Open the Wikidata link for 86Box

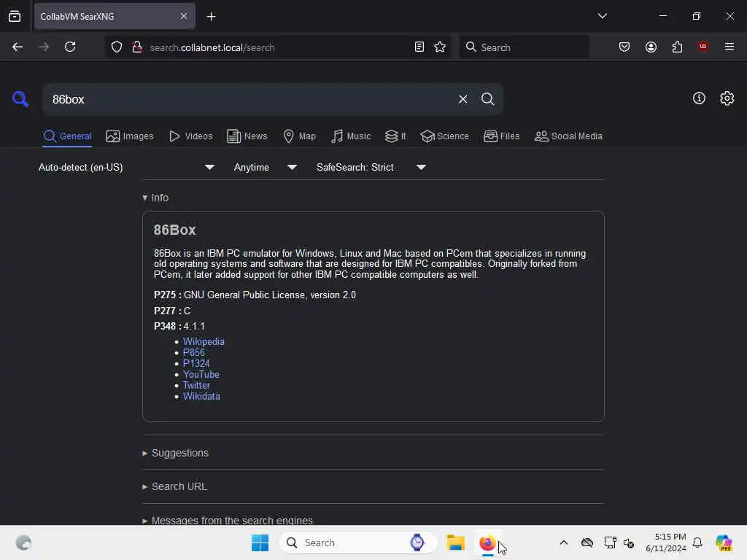(201, 396)
